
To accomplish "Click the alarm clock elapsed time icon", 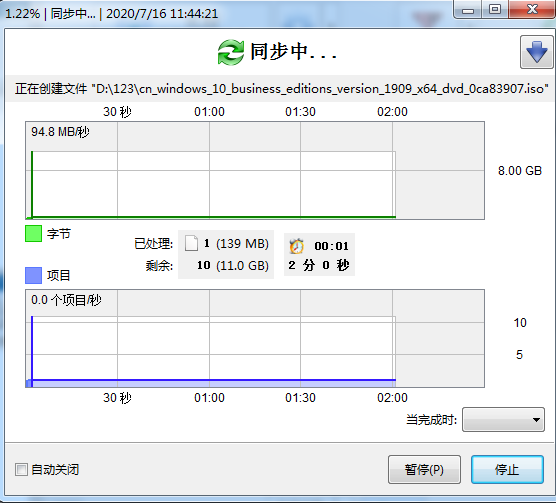I will point(296,246).
